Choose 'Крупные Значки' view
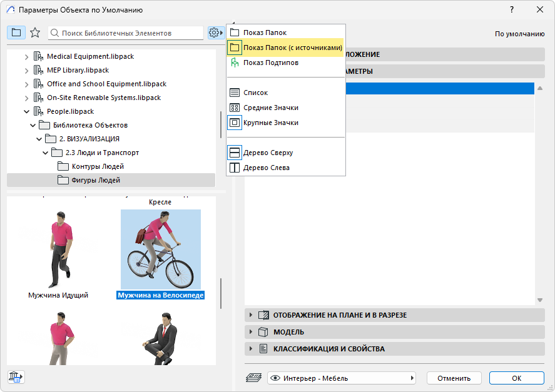 (x=285, y=123)
